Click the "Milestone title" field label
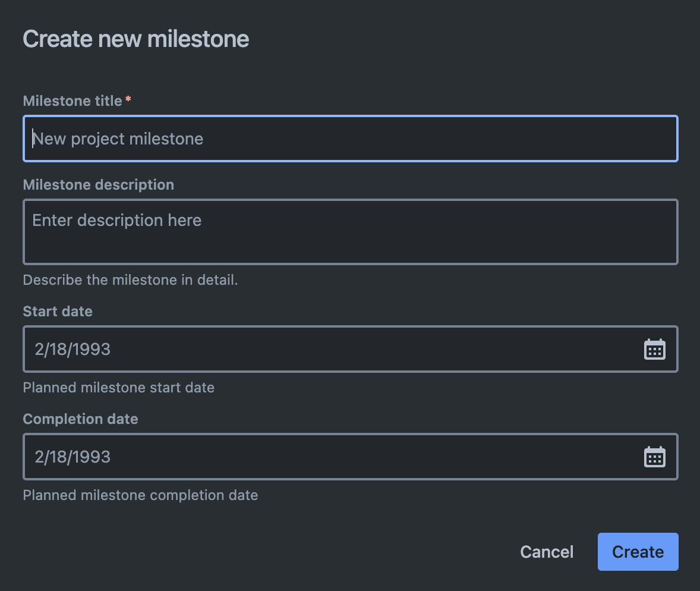 pyautogui.click(x=72, y=101)
